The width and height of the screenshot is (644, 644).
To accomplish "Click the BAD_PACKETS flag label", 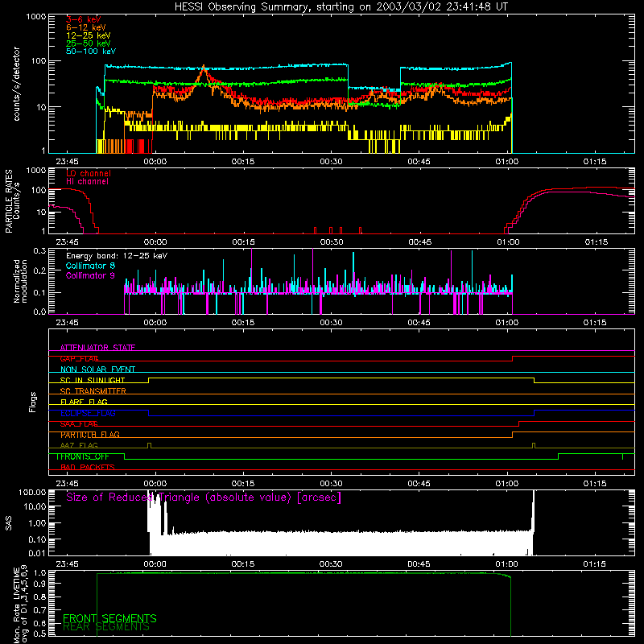I will [88, 467].
